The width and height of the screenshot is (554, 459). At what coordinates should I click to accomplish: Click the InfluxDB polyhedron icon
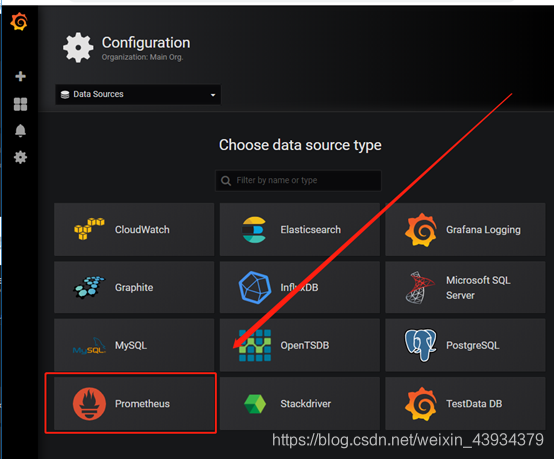coord(255,288)
